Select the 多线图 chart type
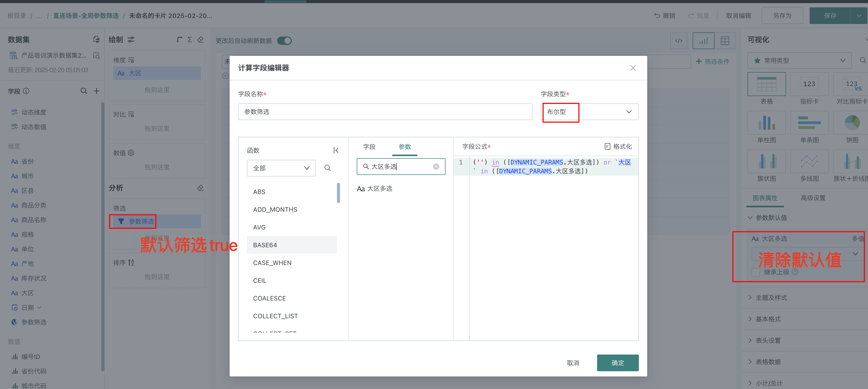The height and width of the screenshot is (389, 868). click(809, 161)
